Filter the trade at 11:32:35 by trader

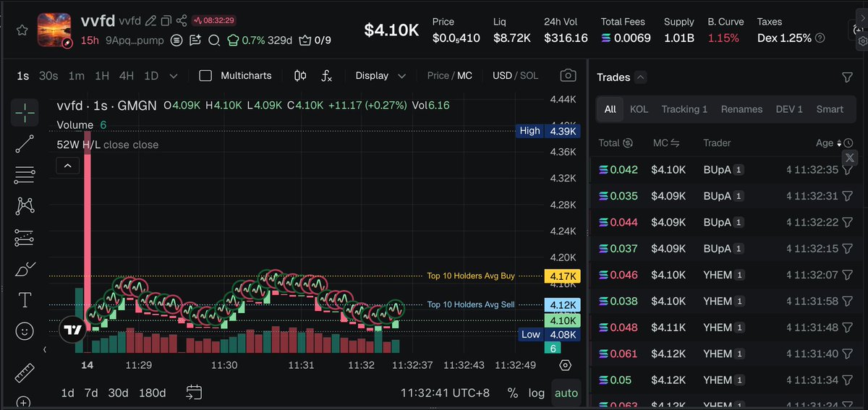coord(847,170)
